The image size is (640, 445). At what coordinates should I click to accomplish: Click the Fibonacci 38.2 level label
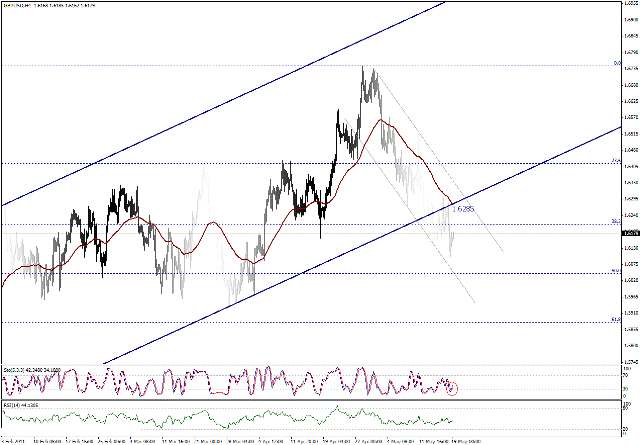[617, 222]
